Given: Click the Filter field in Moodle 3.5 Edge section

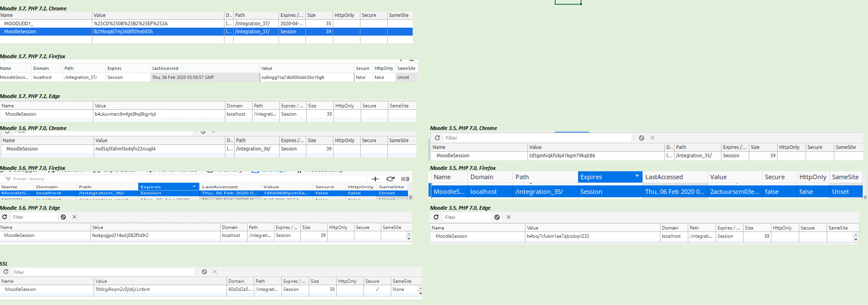Looking at the screenshot, I should (467, 217).
